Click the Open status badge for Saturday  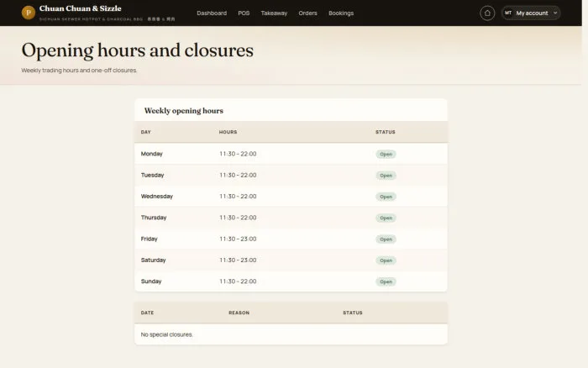(386, 260)
